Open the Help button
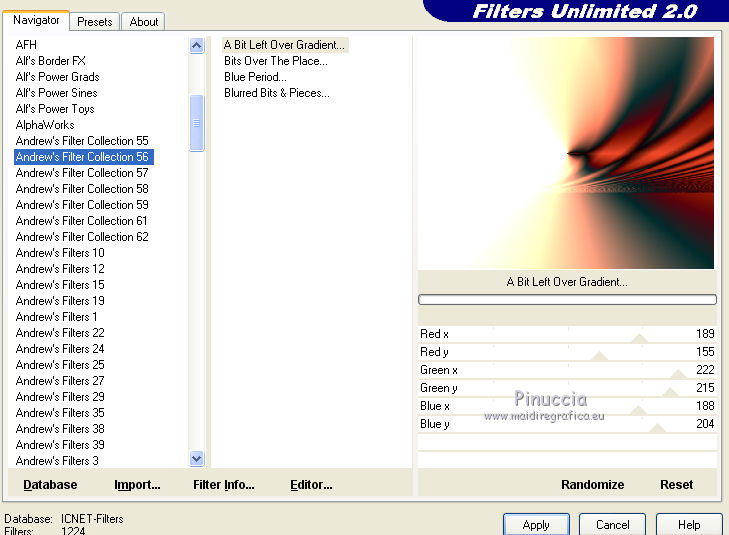The image size is (729, 535). tap(689, 525)
